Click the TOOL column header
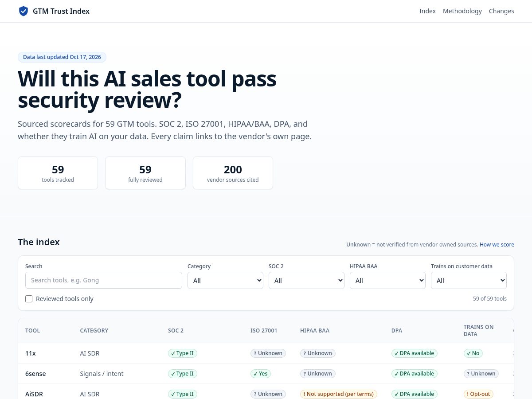Image resolution: width=532 pixels, height=399 pixels. tap(32, 331)
